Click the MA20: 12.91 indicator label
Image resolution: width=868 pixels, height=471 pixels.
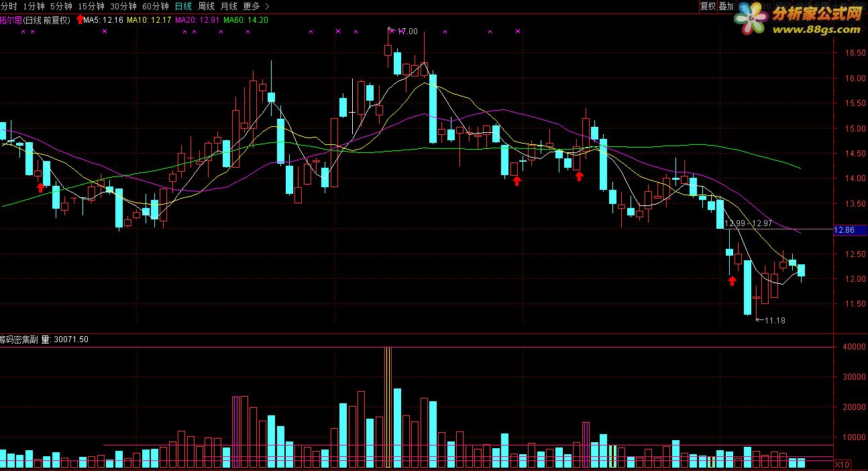pyautogui.click(x=197, y=20)
